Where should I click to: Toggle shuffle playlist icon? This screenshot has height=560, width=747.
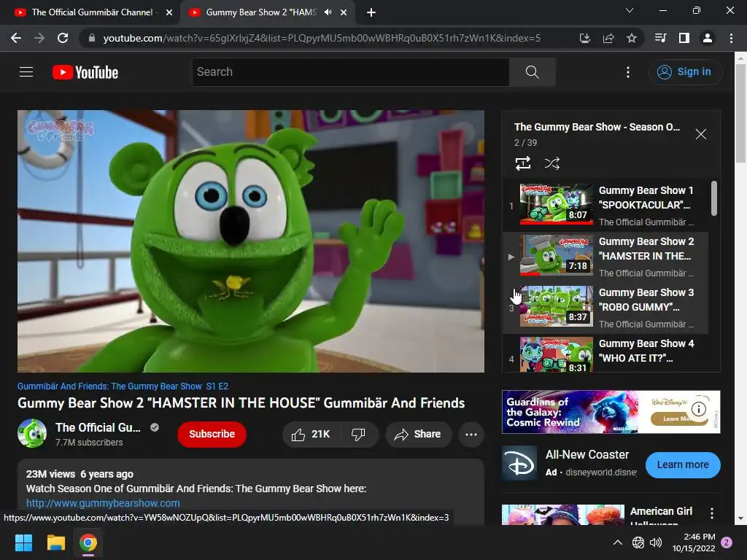pyautogui.click(x=551, y=163)
